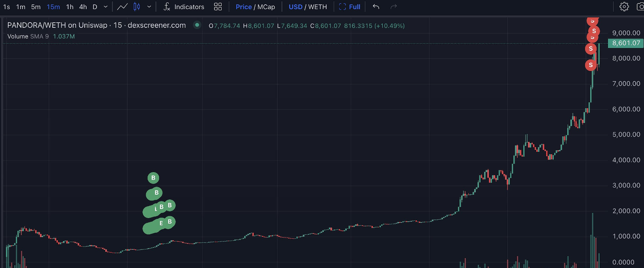Open the chart settings gear
This screenshot has width=644, height=268.
point(624,7)
